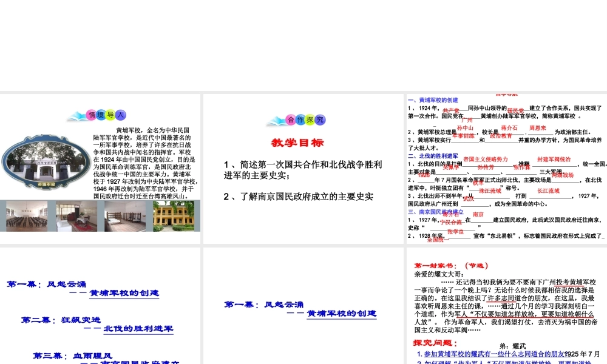Open the 教学目标 slide thumbnail

click(303, 169)
